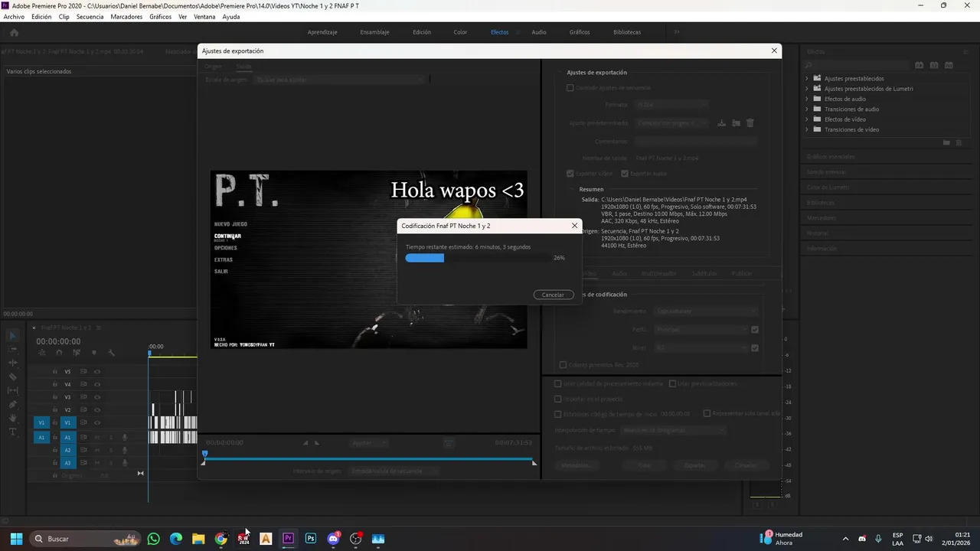This screenshot has height=551, width=980.
Task: Expand Ajustes preestablecidos de Lumetri folder
Action: (x=807, y=89)
